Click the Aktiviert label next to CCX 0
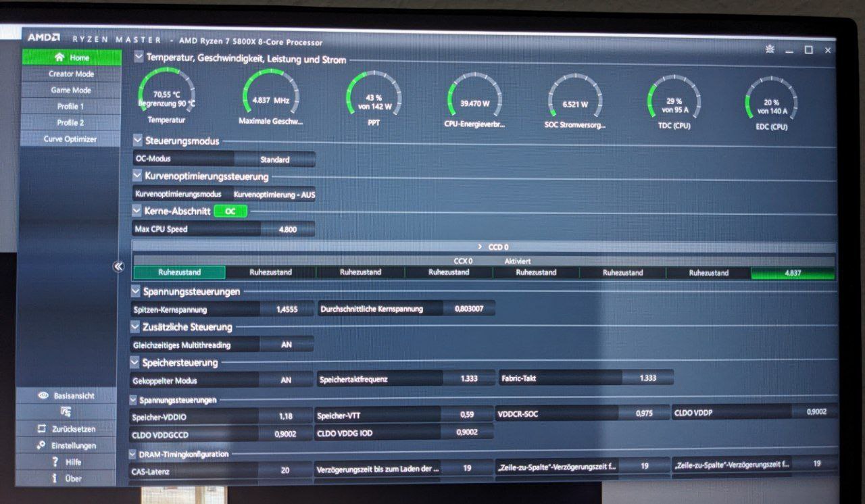Image resolution: width=865 pixels, height=504 pixels. click(x=518, y=261)
